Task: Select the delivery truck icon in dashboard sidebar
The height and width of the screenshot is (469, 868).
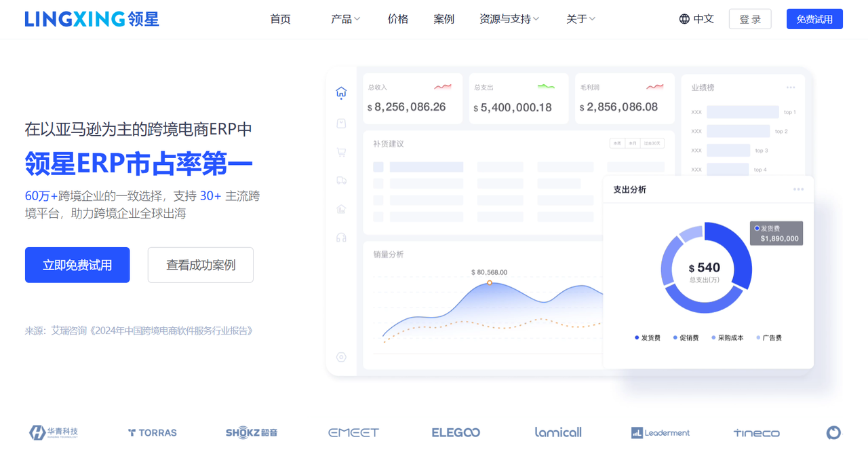Action: 341,181
